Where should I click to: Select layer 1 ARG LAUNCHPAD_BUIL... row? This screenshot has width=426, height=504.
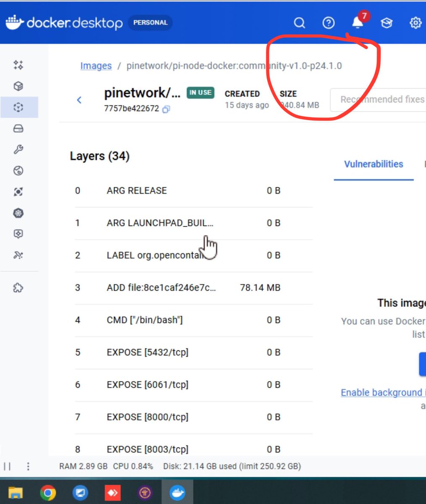(194, 223)
